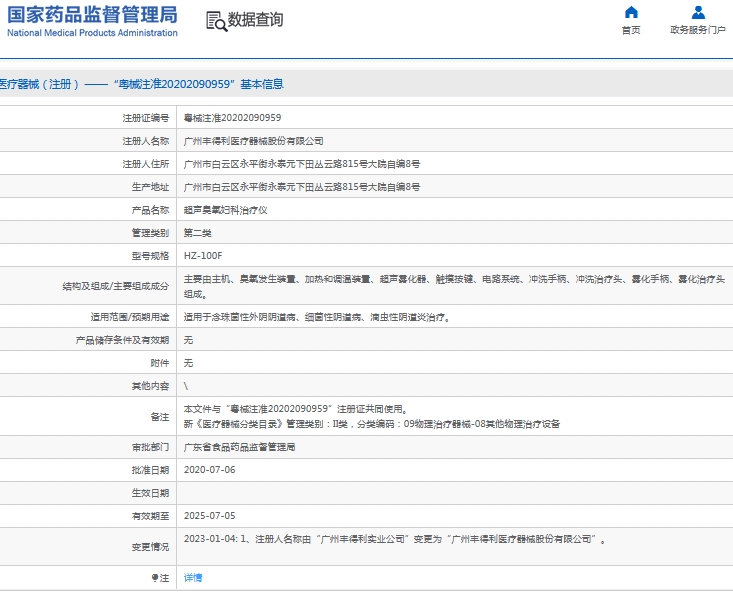The width and height of the screenshot is (733, 597).
Task: Click the 结构及组成 composition description text
Action: (454, 287)
